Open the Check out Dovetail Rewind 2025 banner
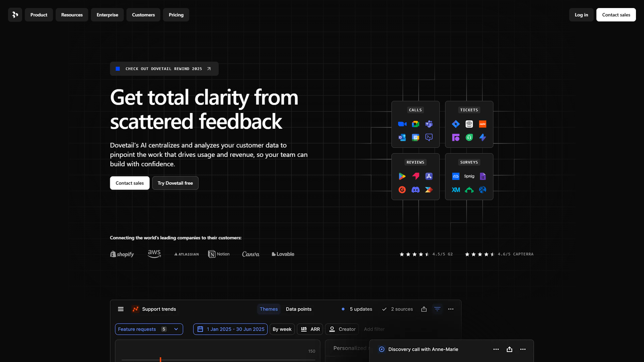The height and width of the screenshot is (362, 644). coord(164,69)
